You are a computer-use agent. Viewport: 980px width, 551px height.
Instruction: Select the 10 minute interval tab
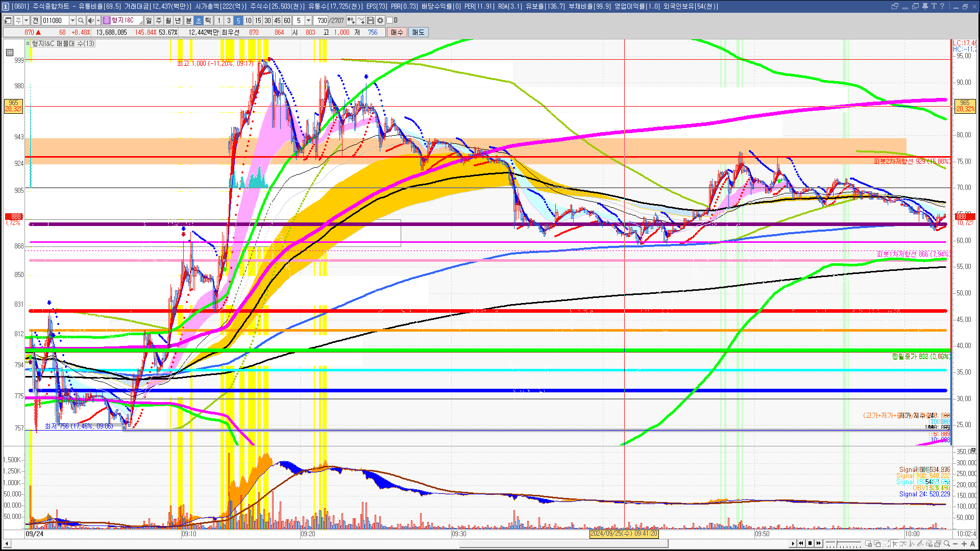[248, 20]
